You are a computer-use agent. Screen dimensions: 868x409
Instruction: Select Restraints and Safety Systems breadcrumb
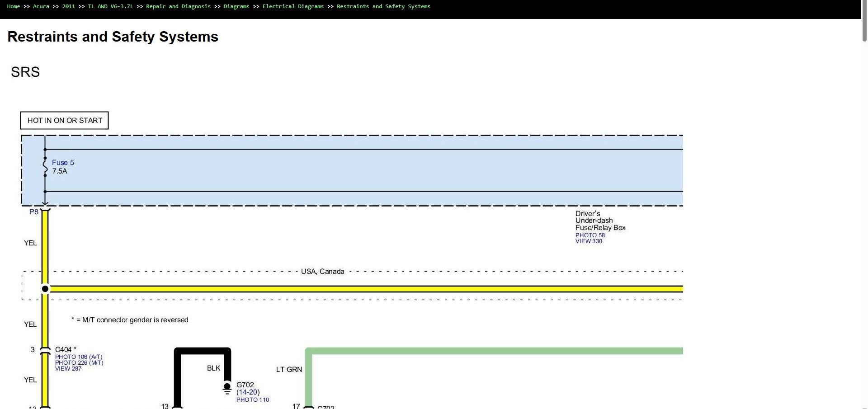[x=383, y=6]
